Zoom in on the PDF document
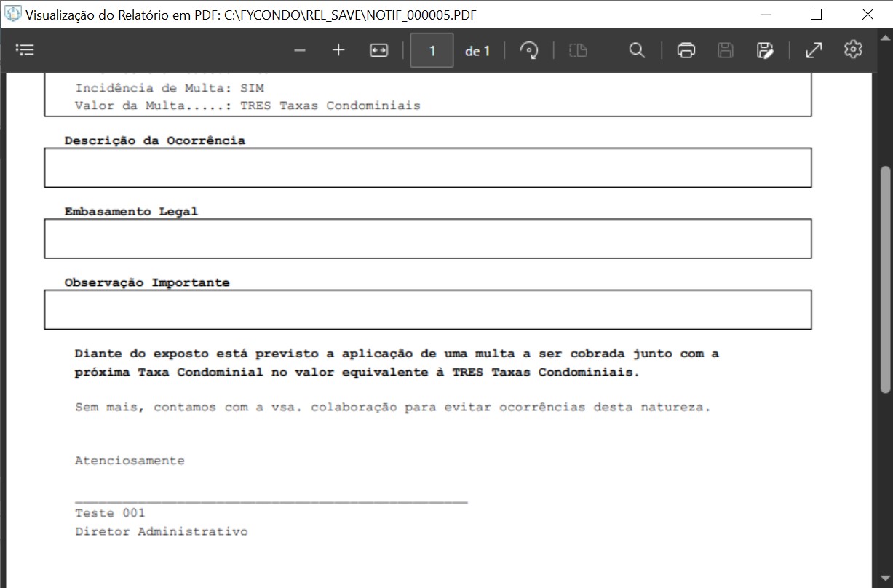Image resolution: width=893 pixels, height=588 pixels. [338, 50]
